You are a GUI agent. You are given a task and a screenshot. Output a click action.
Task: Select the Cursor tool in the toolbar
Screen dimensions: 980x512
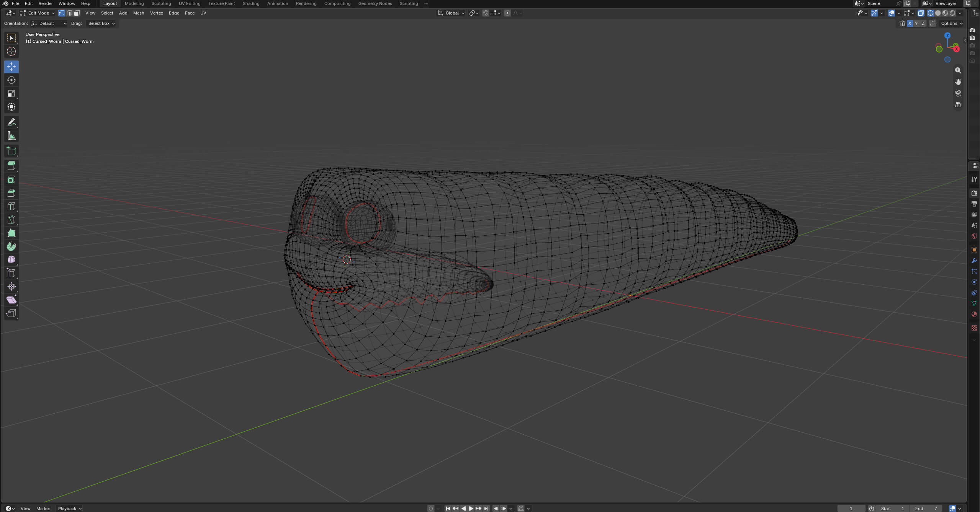[x=11, y=51]
